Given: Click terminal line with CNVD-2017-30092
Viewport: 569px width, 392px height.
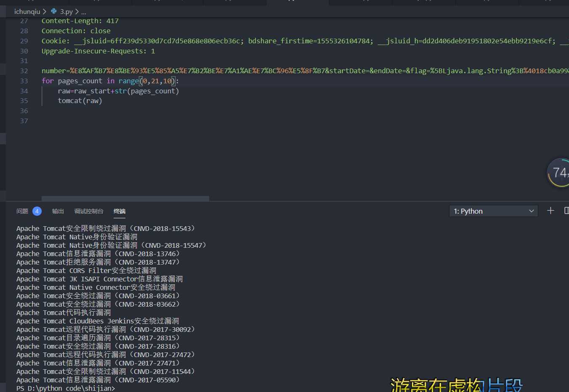Looking at the screenshot, I should [x=106, y=329].
